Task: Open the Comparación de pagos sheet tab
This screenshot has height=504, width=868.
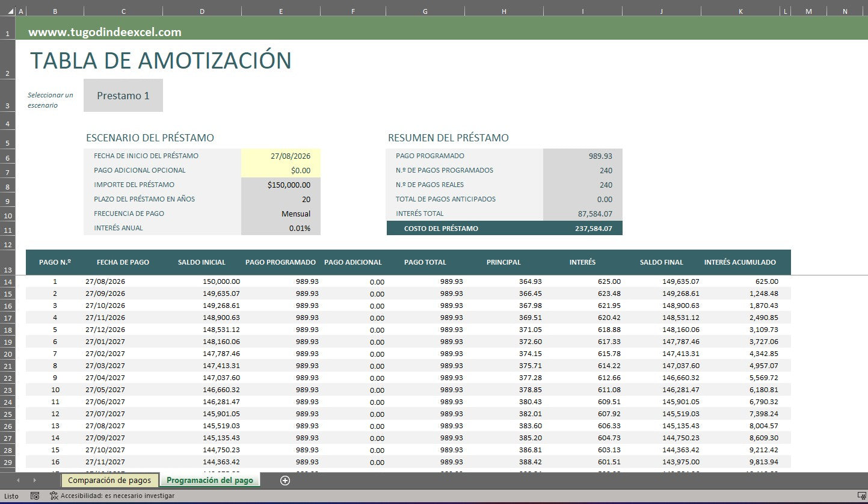Action: (x=109, y=480)
